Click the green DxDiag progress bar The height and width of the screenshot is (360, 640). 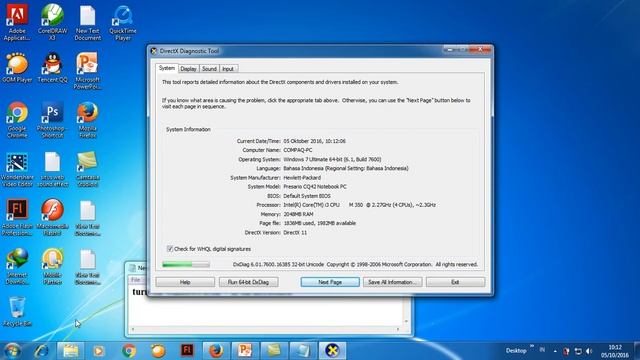(186, 264)
